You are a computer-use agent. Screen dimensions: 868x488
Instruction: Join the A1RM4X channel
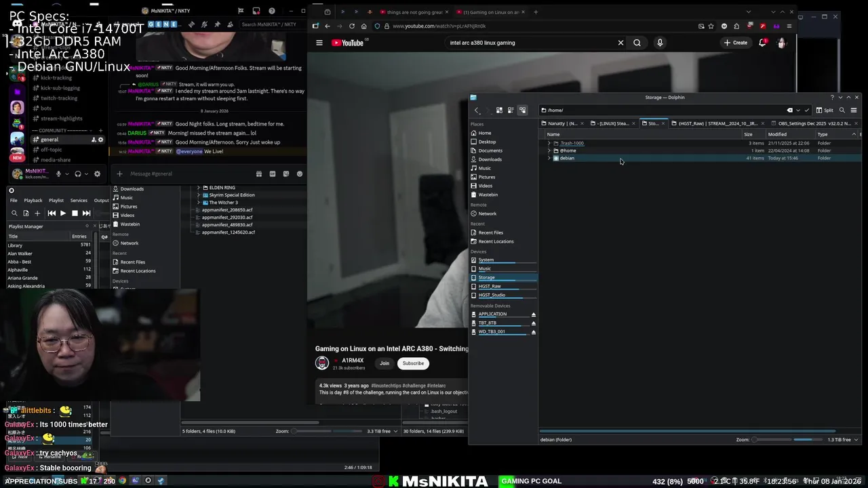pos(384,363)
